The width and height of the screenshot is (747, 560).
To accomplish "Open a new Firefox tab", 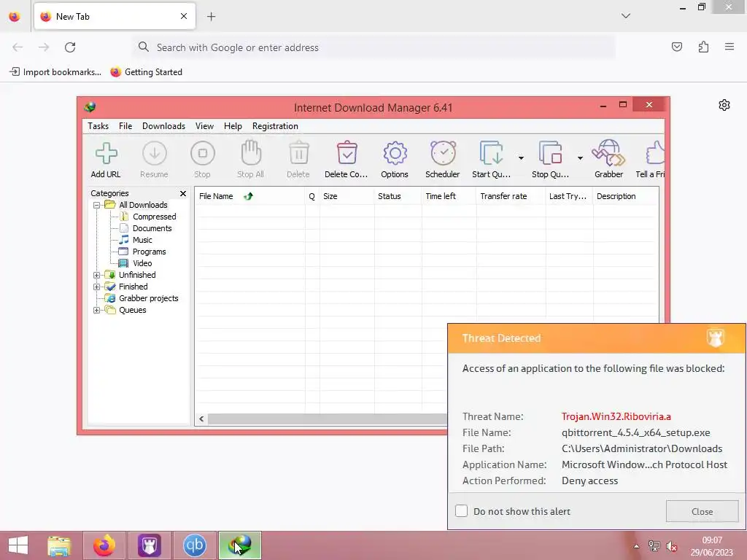I will click(x=211, y=17).
